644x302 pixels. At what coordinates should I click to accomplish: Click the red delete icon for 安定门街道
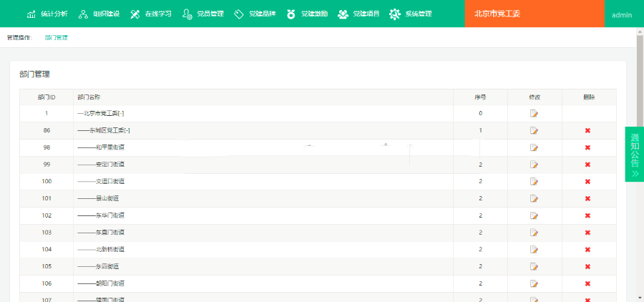587,165
